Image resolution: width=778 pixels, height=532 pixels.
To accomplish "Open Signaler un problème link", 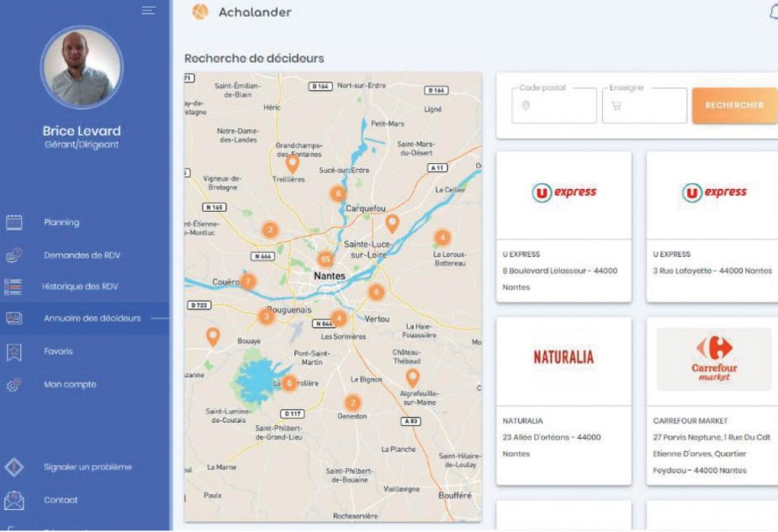I will coord(87,467).
